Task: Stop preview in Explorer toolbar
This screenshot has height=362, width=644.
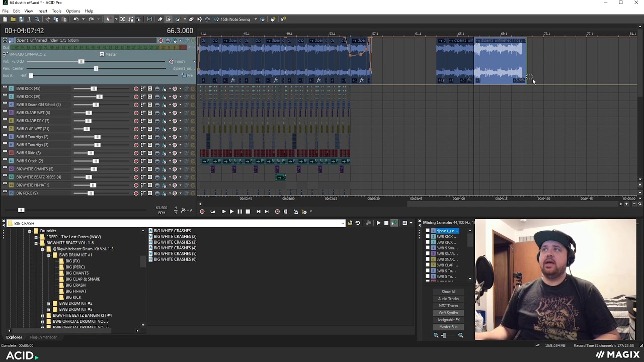Action: pyautogui.click(x=386, y=223)
